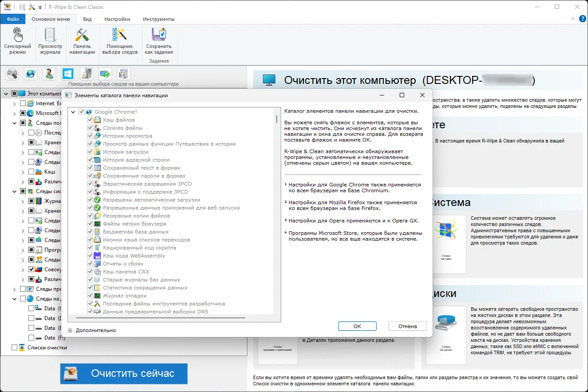Switch to the Вид tab
This screenshot has height=392, width=588.
coord(87,19)
